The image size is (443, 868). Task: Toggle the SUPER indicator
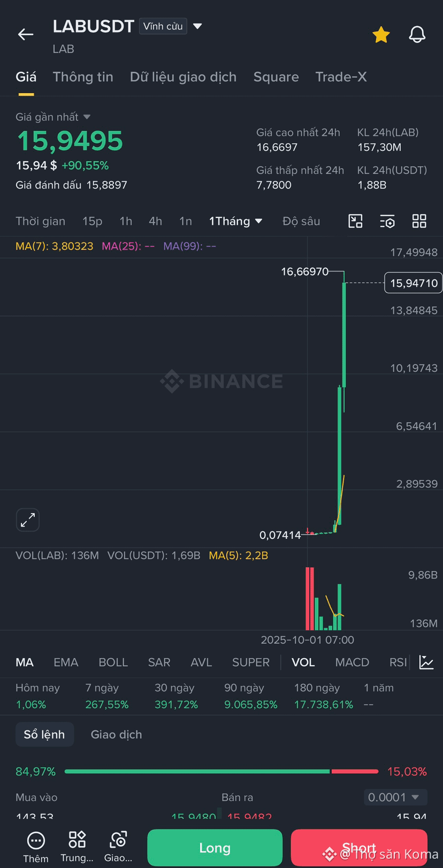pyautogui.click(x=250, y=663)
